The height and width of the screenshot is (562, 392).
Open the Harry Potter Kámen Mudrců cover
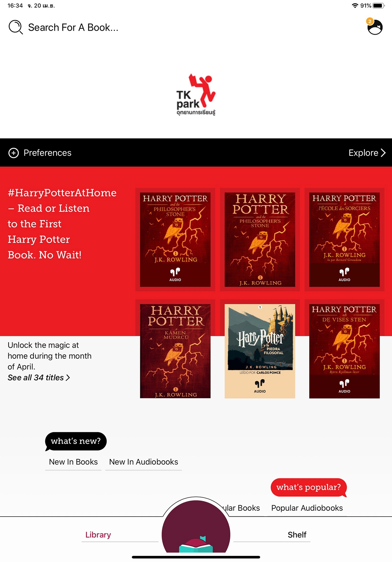[175, 351]
